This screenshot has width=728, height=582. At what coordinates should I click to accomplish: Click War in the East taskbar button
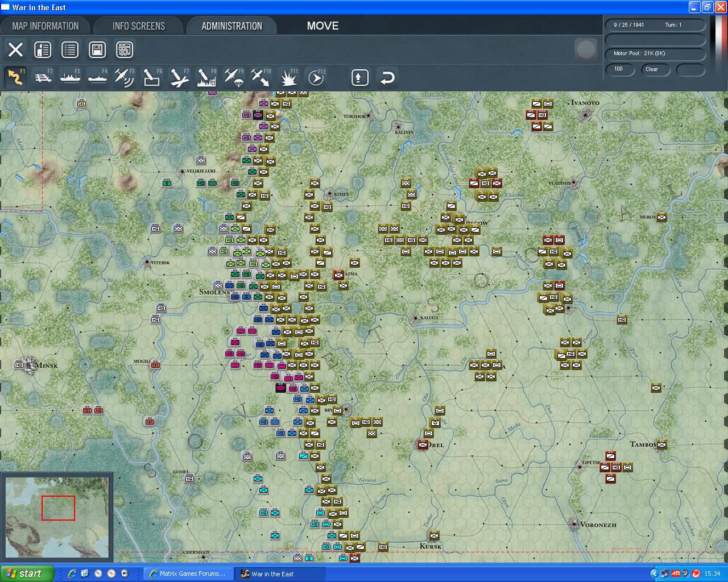pos(280,573)
